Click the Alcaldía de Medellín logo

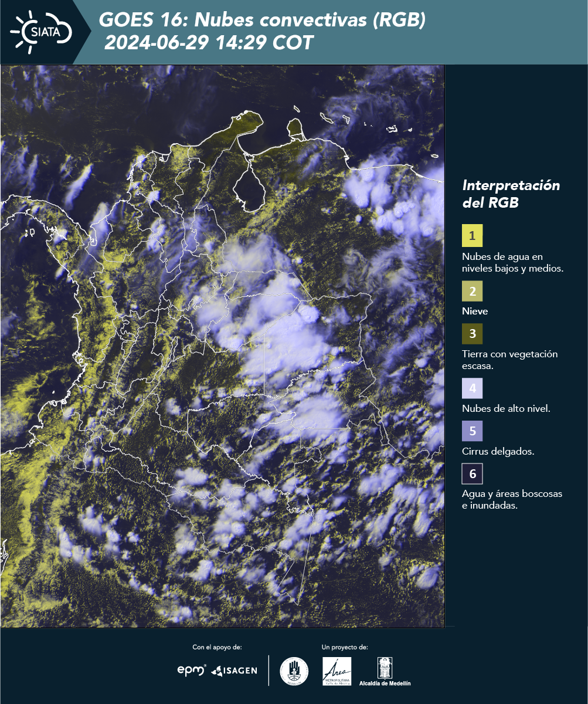(385, 672)
